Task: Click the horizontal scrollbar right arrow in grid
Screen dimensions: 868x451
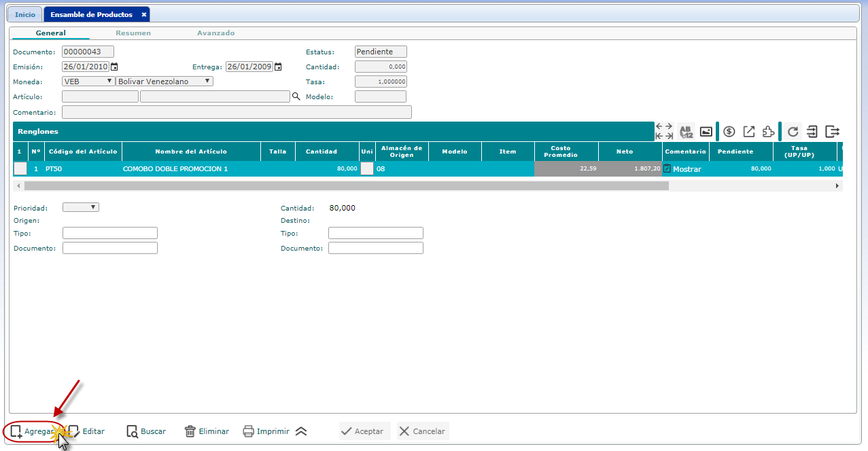Action: pos(837,185)
